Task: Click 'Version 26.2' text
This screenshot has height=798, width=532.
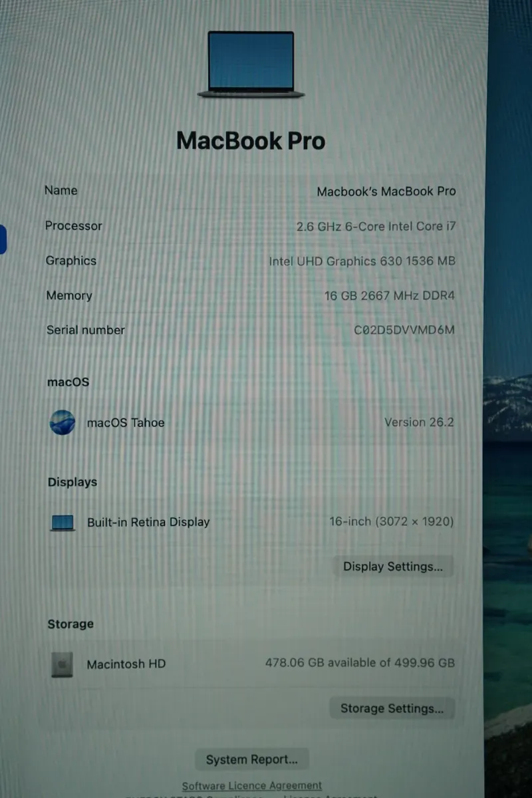Action: pos(420,422)
